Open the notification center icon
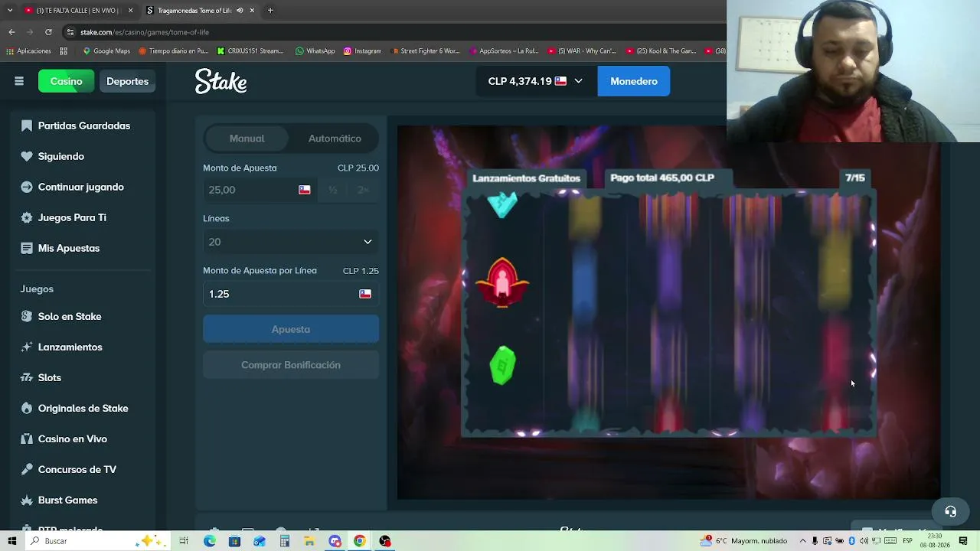 tap(964, 541)
